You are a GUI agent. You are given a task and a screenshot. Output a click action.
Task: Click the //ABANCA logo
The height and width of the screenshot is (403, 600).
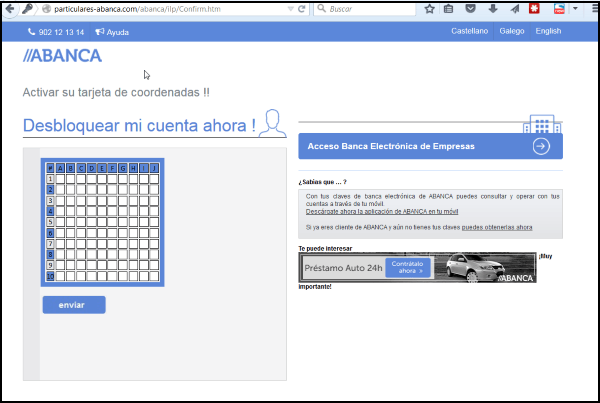tap(62, 56)
